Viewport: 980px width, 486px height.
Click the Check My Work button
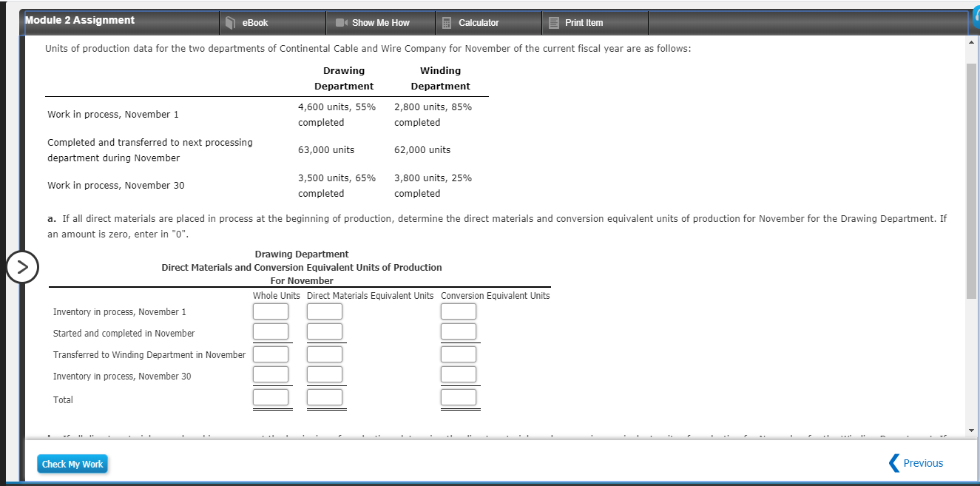tap(72, 463)
